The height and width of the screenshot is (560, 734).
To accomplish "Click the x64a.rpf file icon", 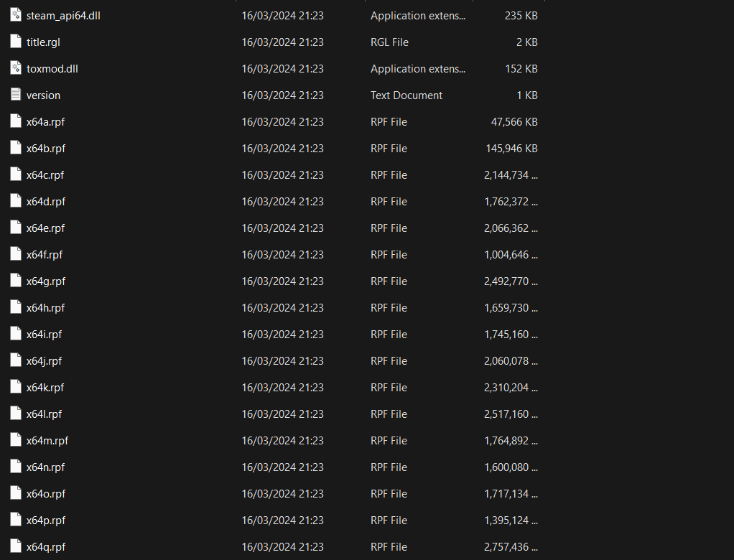I will tap(16, 121).
